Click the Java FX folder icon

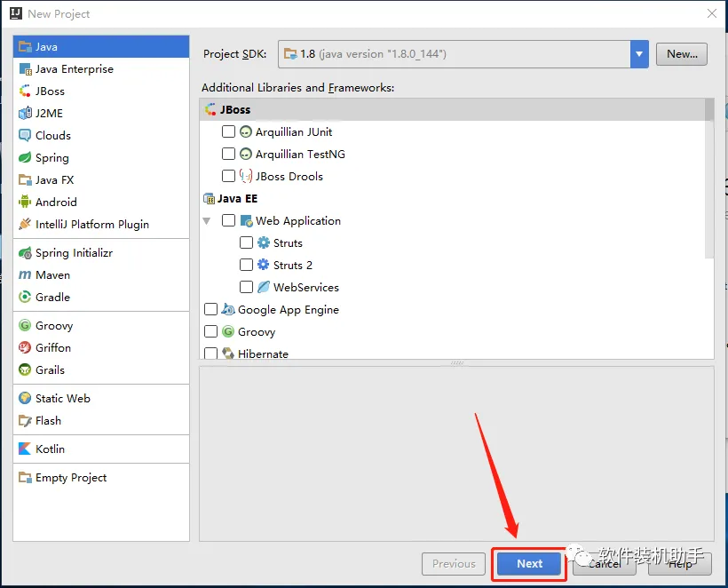(x=25, y=179)
